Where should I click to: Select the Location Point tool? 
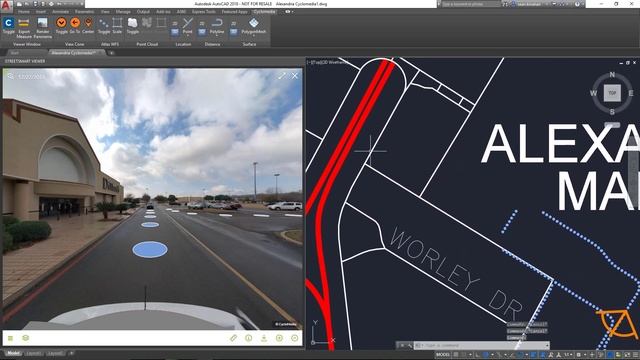(187, 25)
